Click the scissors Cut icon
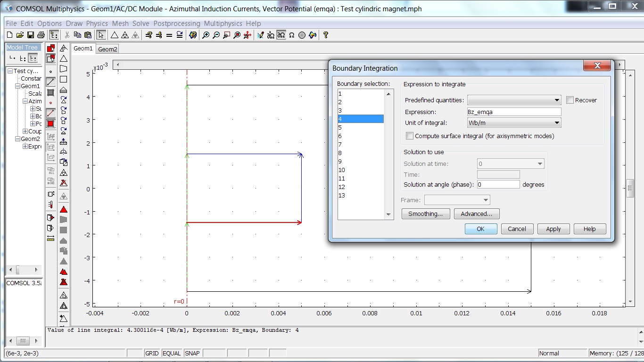This screenshot has height=362, width=644. [x=67, y=35]
